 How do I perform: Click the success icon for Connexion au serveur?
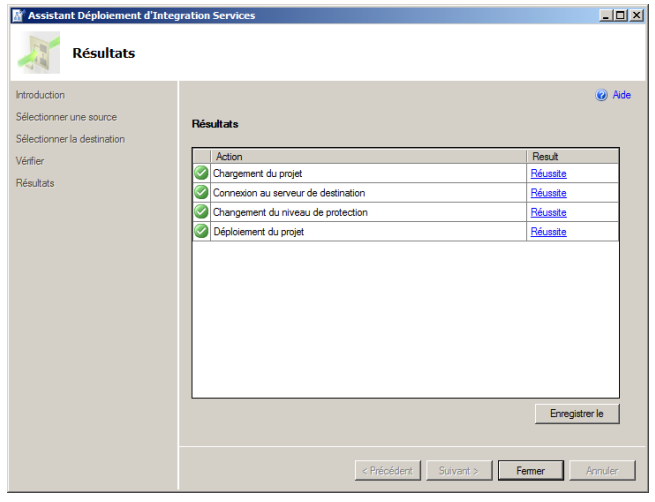tap(201, 192)
